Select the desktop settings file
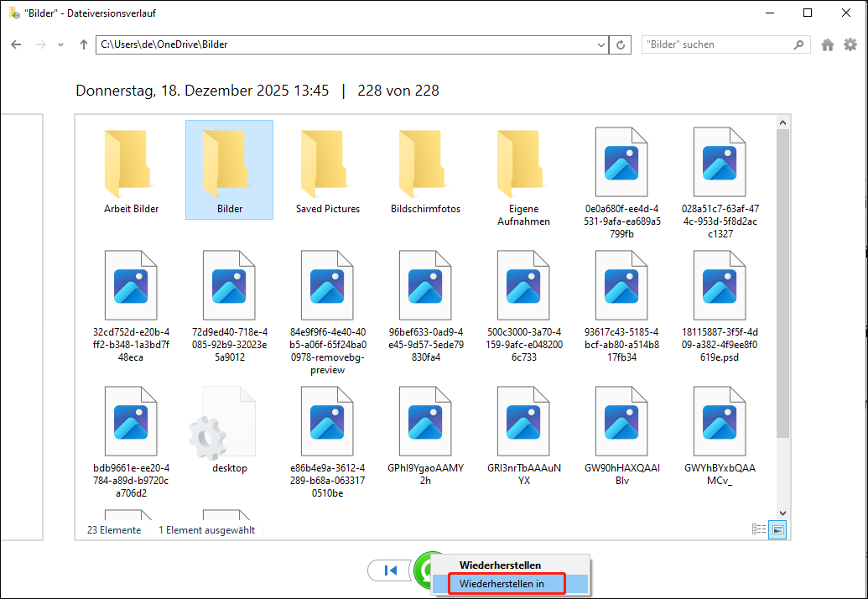Screen dimensions: 868x599 [229, 429]
